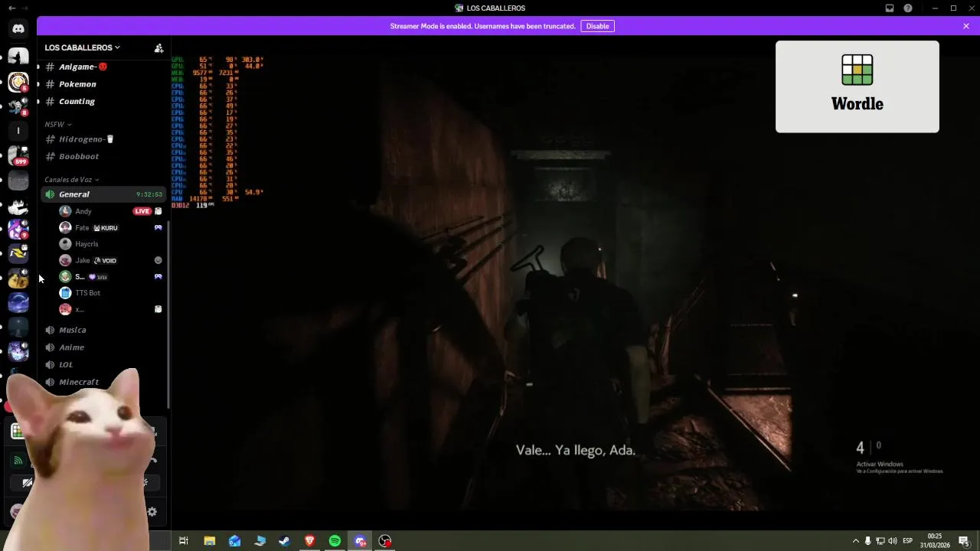Collapse the Canales de Voz category
This screenshot has width=980, height=551.
click(x=72, y=180)
